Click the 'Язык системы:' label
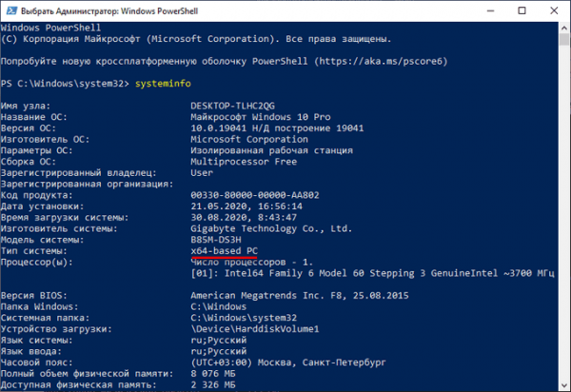Image resolution: width=571 pixels, height=392 pixels. (x=37, y=341)
